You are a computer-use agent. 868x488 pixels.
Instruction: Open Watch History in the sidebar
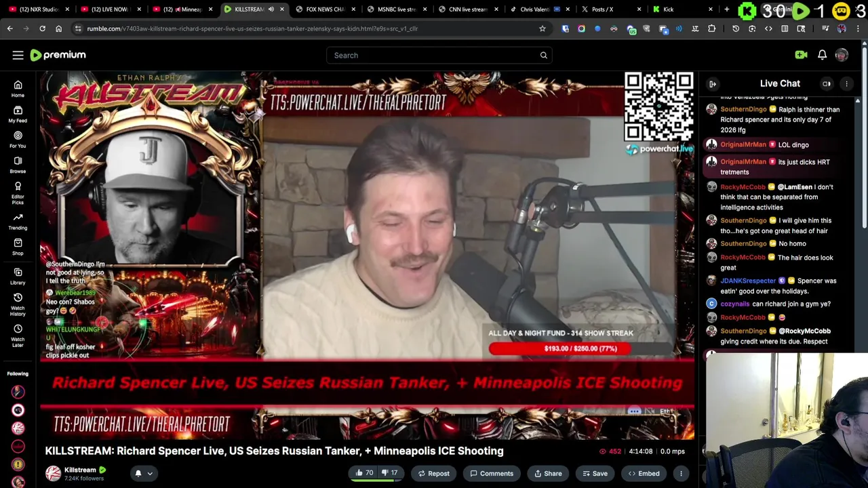tap(18, 305)
